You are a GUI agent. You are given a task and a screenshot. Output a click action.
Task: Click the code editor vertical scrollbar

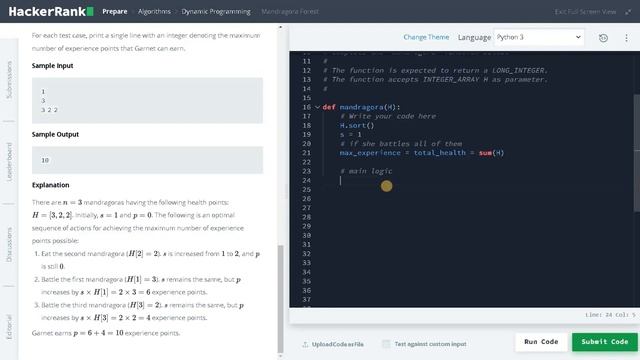(637, 153)
